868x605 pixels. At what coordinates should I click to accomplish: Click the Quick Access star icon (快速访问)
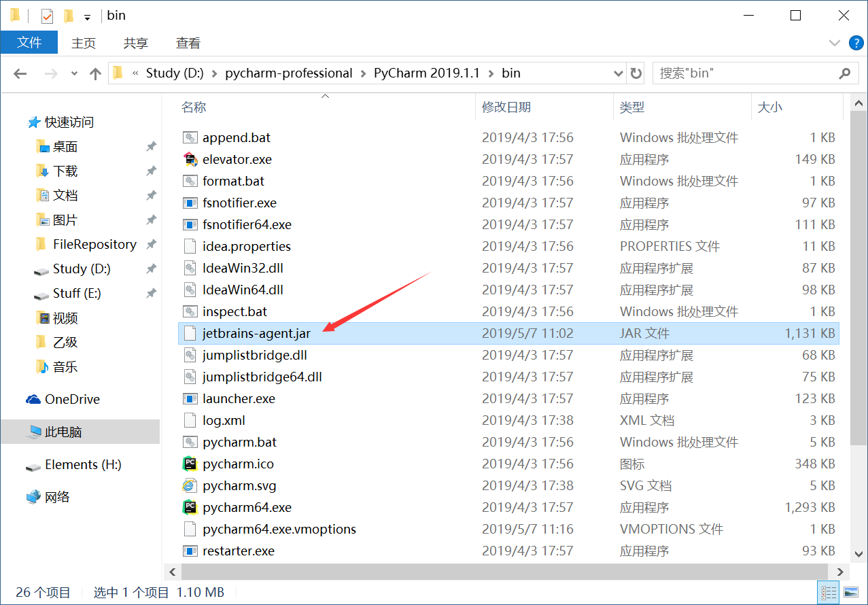click(x=34, y=122)
